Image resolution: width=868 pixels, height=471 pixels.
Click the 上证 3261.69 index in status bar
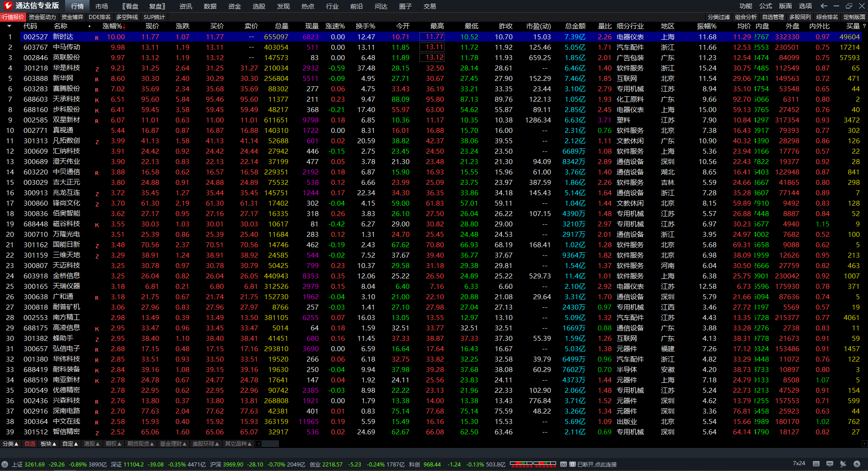tap(28, 464)
